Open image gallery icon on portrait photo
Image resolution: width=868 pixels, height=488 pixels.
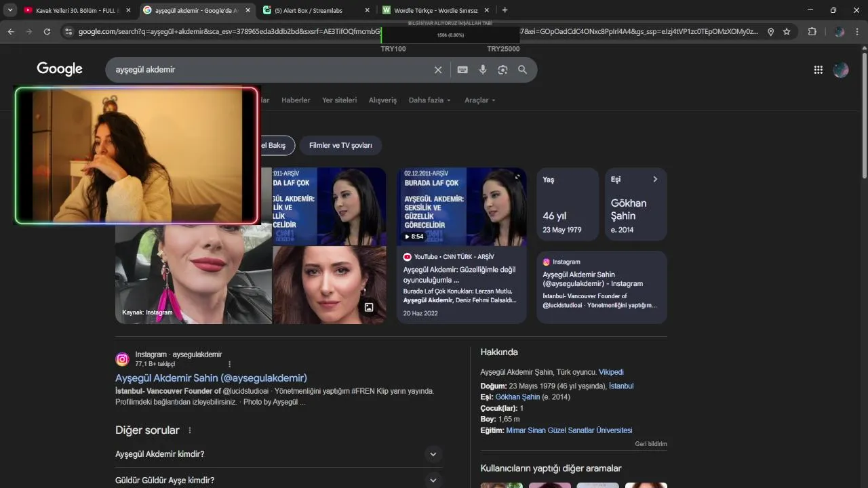[x=369, y=307]
